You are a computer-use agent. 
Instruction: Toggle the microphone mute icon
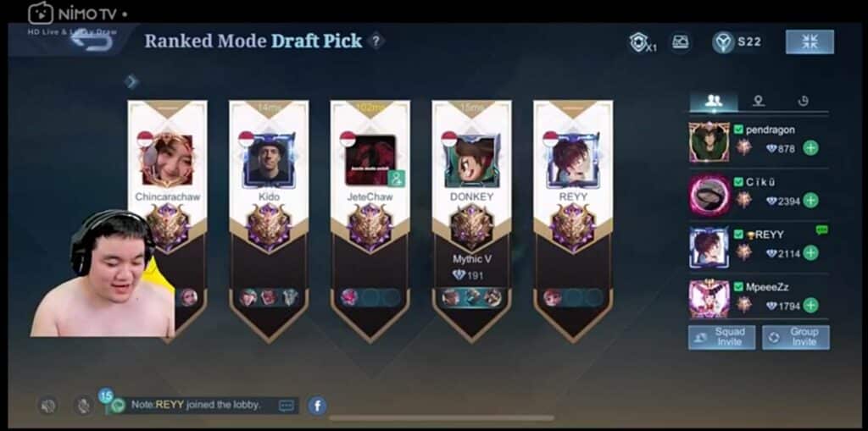tap(83, 406)
